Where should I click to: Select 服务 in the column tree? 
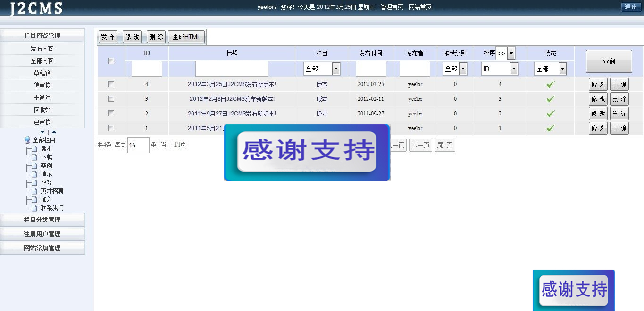[x=46, y=182]
